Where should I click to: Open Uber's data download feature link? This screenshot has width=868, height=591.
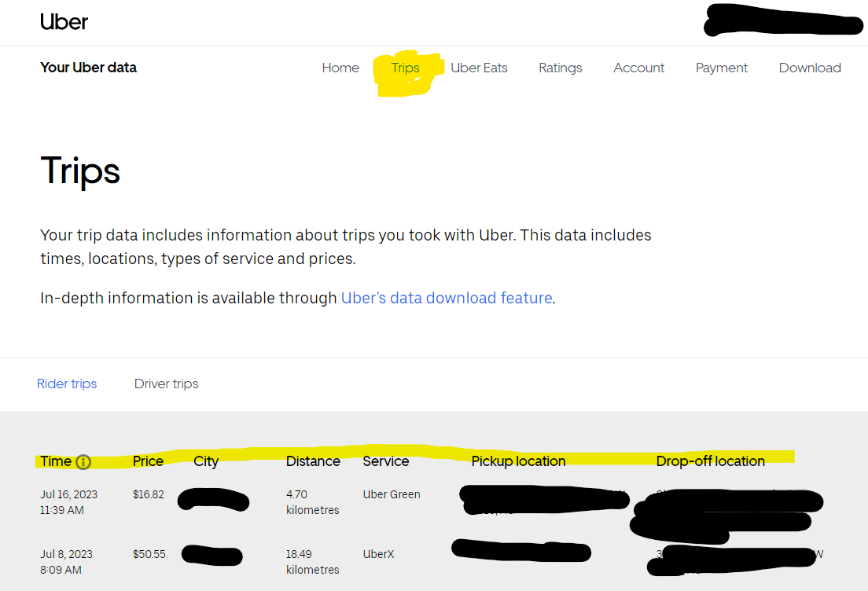tap(447, 298)
